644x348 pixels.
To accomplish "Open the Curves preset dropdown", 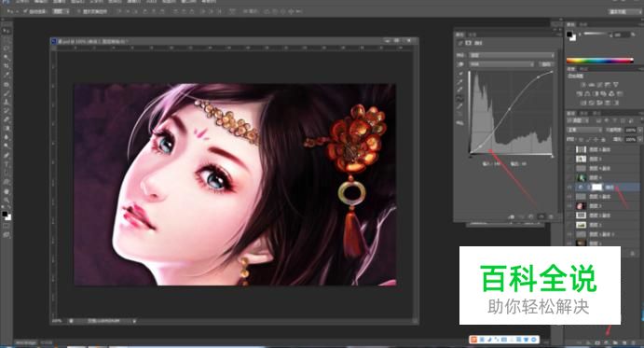I will coord(512,55).
